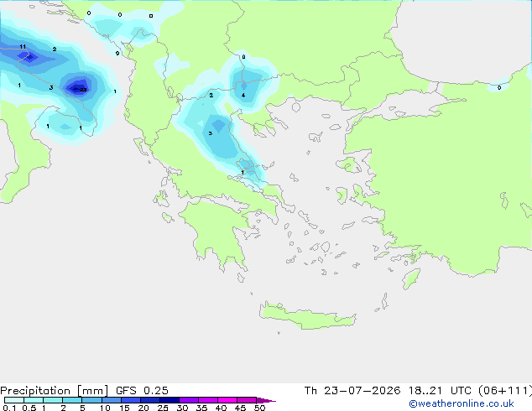Click the 15–20 mm legend color swatch
Screen dimensions: 532x411
pos(131,400)
